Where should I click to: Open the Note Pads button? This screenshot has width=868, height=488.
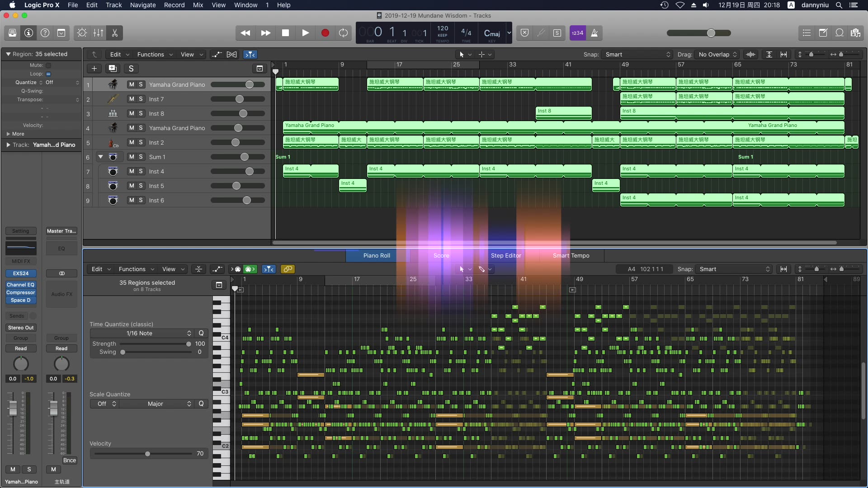pos(823,33)
